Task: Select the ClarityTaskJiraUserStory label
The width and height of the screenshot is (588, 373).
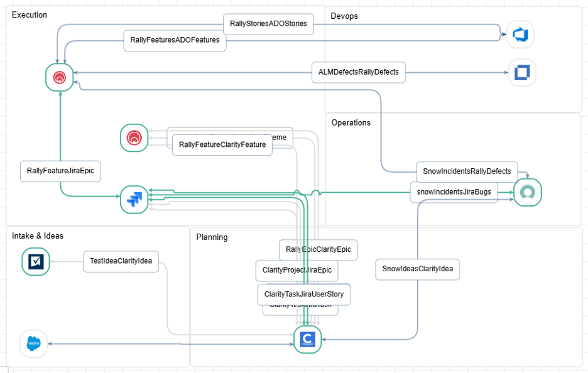Action: pos(303,294)
